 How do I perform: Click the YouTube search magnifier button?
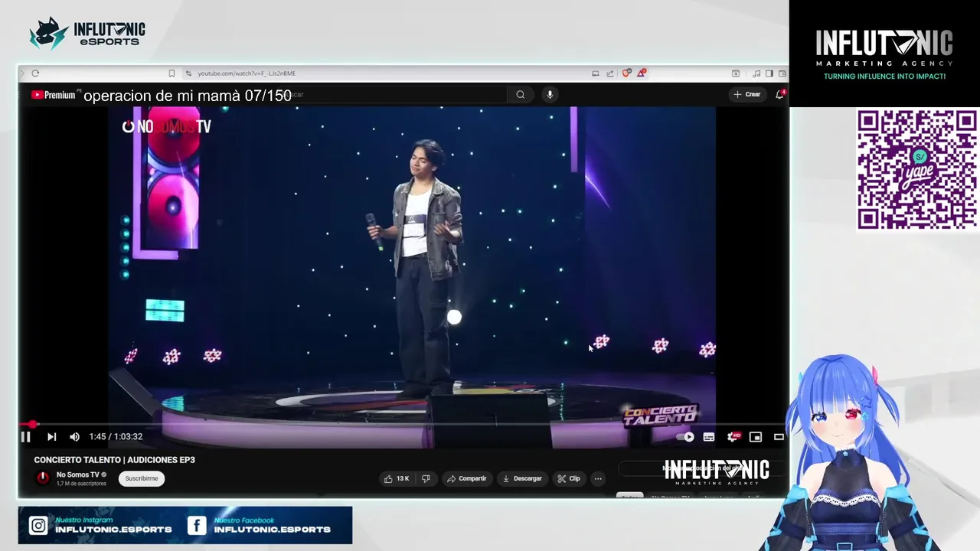pyautogui.click(x=520, y=95)
